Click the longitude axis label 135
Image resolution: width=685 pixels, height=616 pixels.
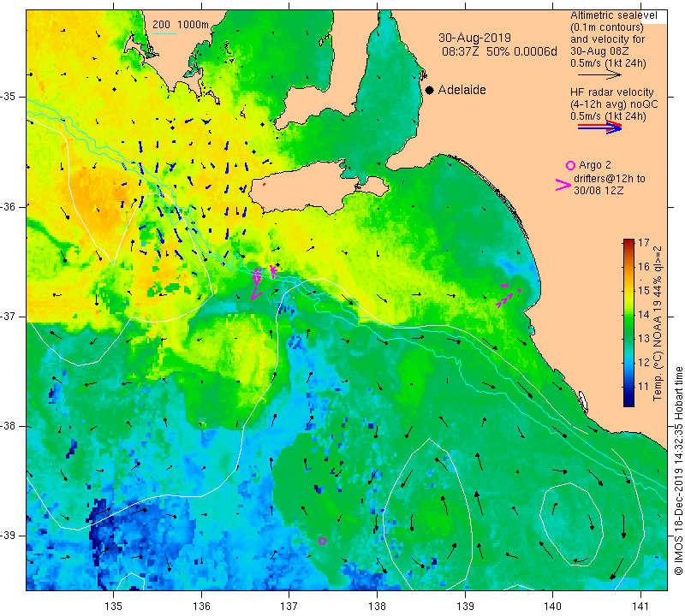(x=114, y=606)
